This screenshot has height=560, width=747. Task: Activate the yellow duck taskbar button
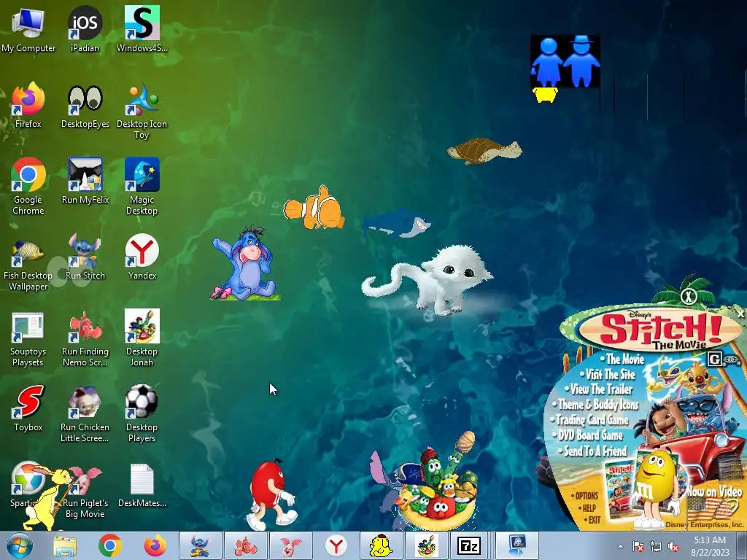(381, 545)
